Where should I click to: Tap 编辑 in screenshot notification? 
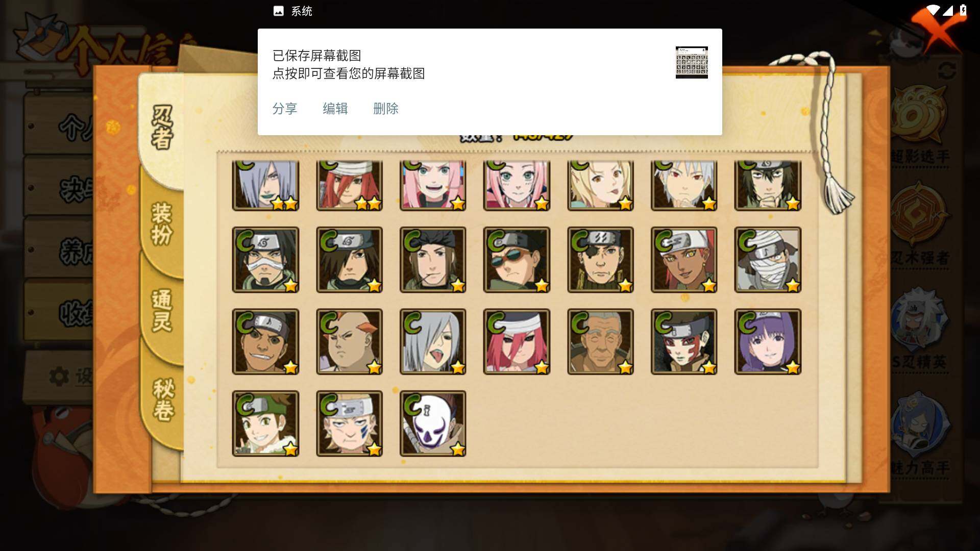(x=335, y=109)
